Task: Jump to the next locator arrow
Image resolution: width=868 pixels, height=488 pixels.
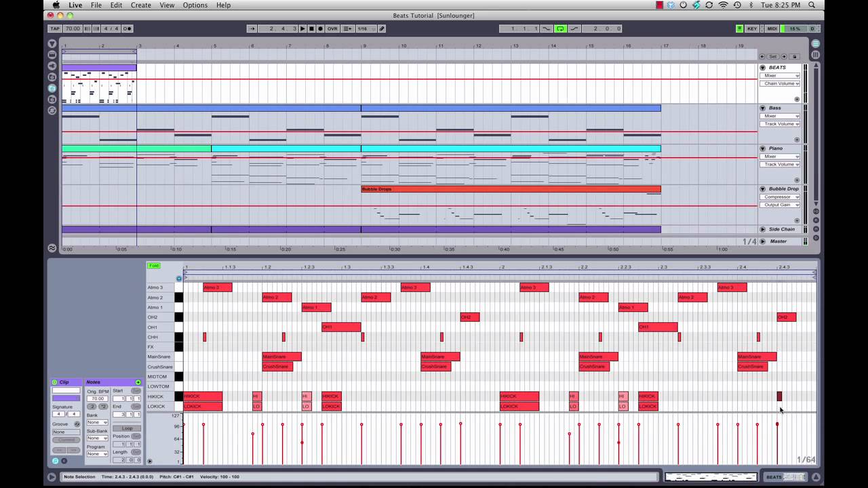Action: [785, 56]
